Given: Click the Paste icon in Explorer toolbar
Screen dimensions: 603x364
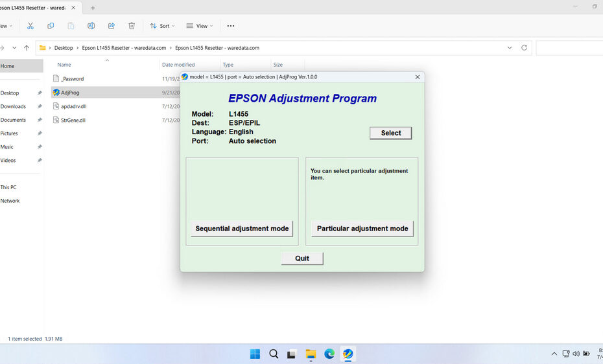Looking at the screenshot, I should coord(71,26).
